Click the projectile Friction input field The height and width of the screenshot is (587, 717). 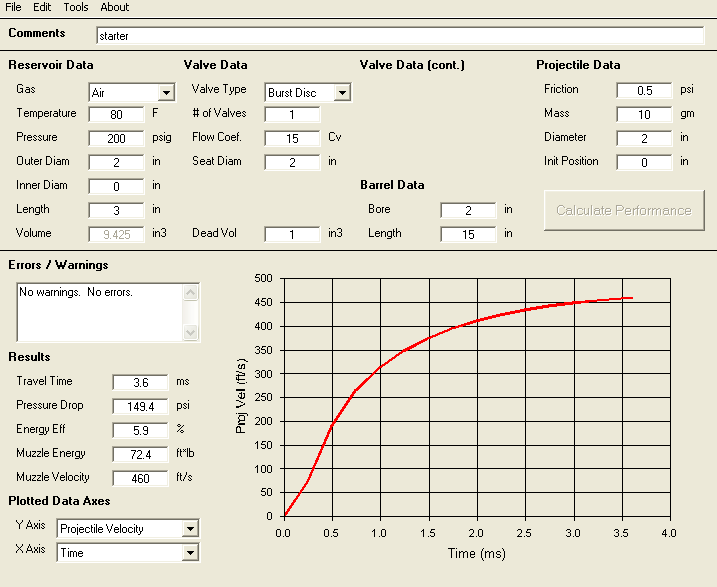point(644,91)
